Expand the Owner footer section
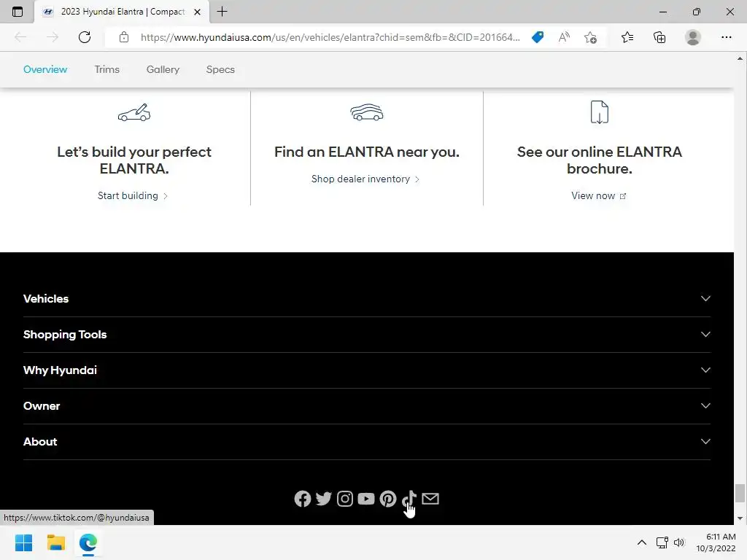Screen dimensions: 747x560 click(x=367, y=405)
